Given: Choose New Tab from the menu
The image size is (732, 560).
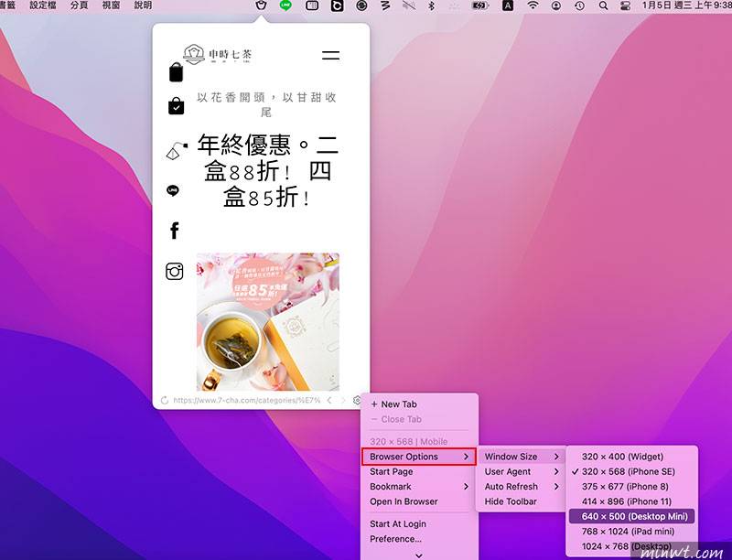Looking at the screenshot, I should coord(419,404).
